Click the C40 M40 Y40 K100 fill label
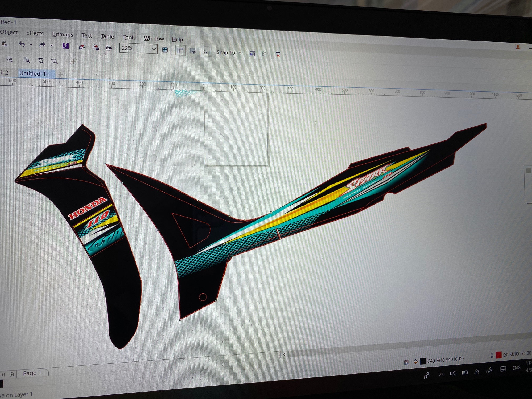 coord(445,360)
